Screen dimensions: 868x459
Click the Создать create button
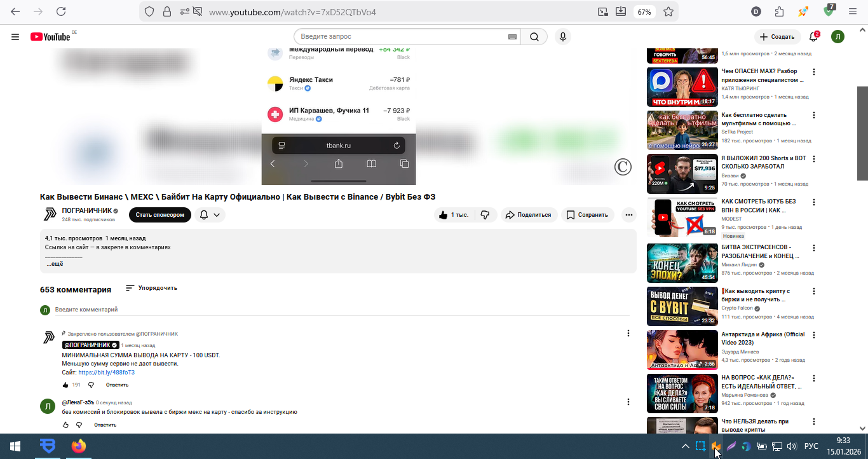click(777, 37)
